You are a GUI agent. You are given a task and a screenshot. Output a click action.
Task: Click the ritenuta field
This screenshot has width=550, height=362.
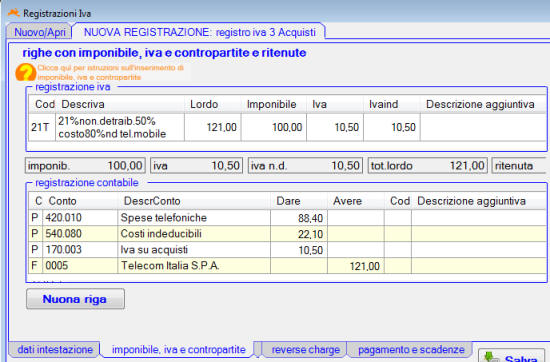(520, 166)
